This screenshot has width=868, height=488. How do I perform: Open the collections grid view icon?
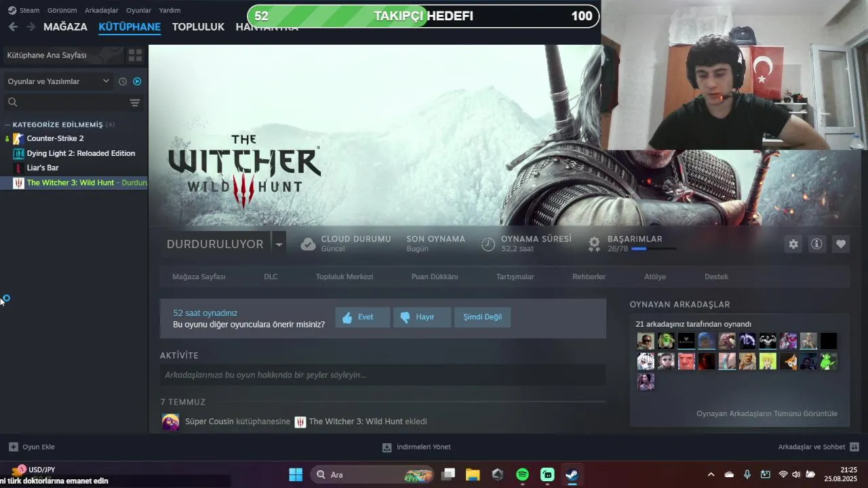click(135, 55)
